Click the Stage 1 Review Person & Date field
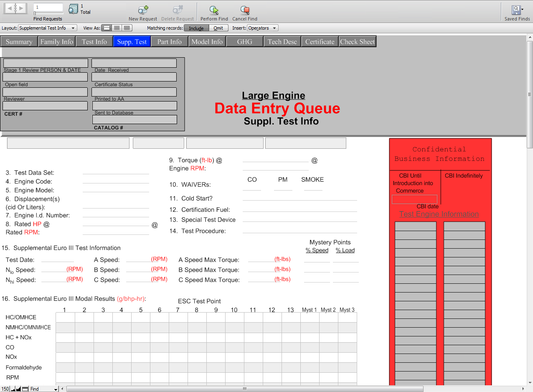Image resolution: width=533 pixels, height=392 pixels. point(46,63)
